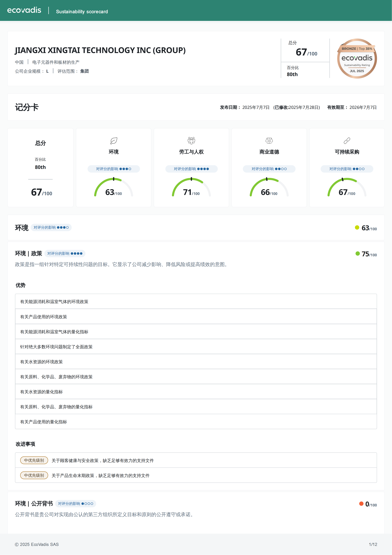The height and width of the screenshot is (555, 392).
Task: Click the 中优先级别 tag beside 顾客健康与安全政策
Action: (x=34, y=460)
